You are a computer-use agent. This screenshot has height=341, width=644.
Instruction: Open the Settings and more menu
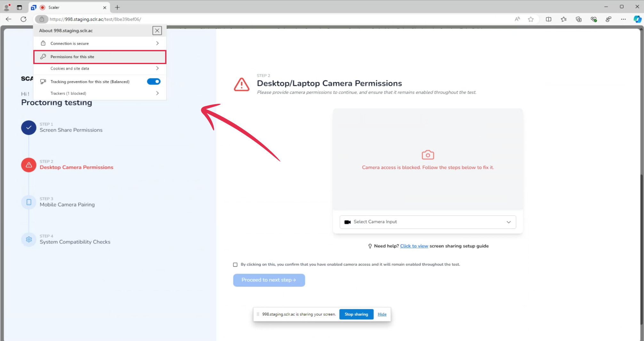click(x=623, y=19)
